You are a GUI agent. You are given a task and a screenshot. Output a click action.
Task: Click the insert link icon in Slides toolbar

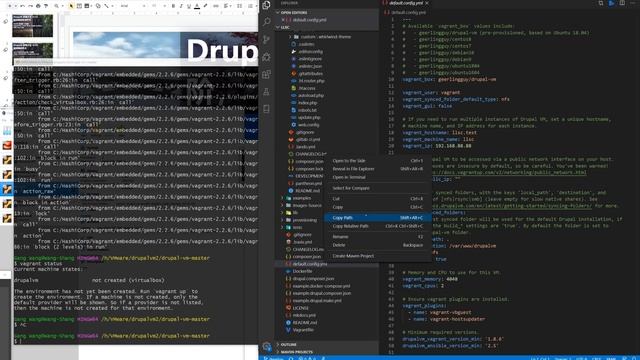point(216,6)
